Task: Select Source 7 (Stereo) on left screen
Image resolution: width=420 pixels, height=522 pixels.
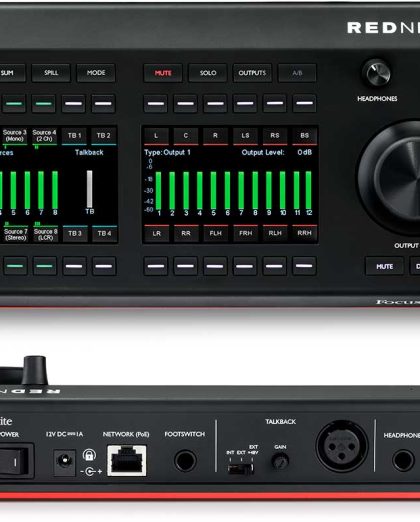Action: pyautogui.click(x=16, y=234)
